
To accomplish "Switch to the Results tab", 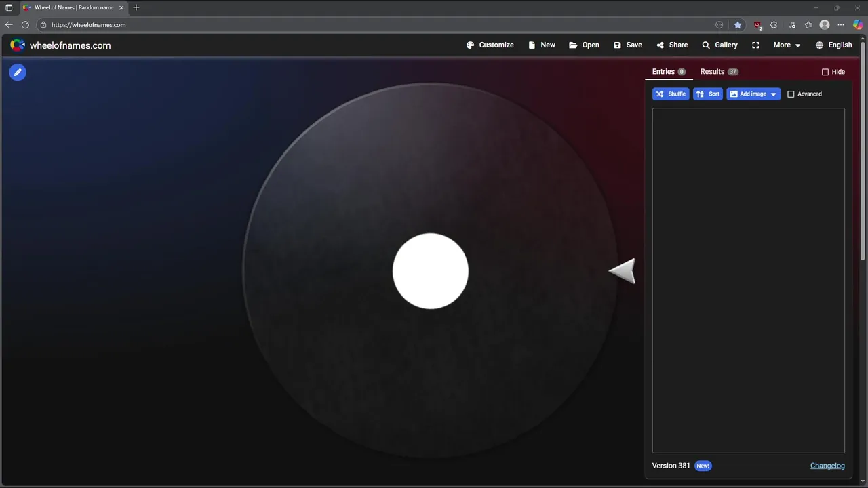I will tap(719, 72).
